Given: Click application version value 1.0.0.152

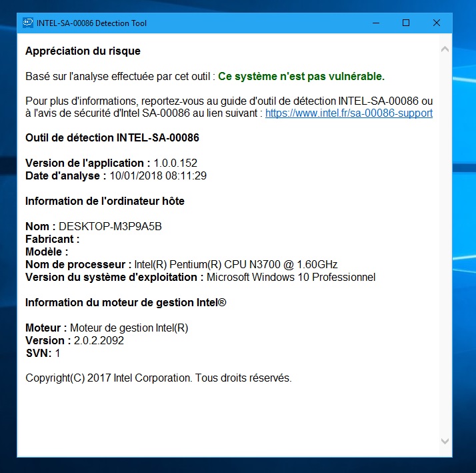Looking at the screenshot, I should [175, 163].
